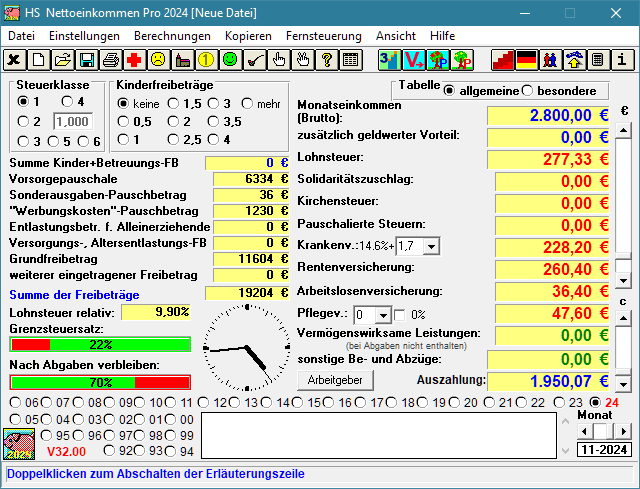Click the yellow question mark help icon

click(x=326, y=60)
